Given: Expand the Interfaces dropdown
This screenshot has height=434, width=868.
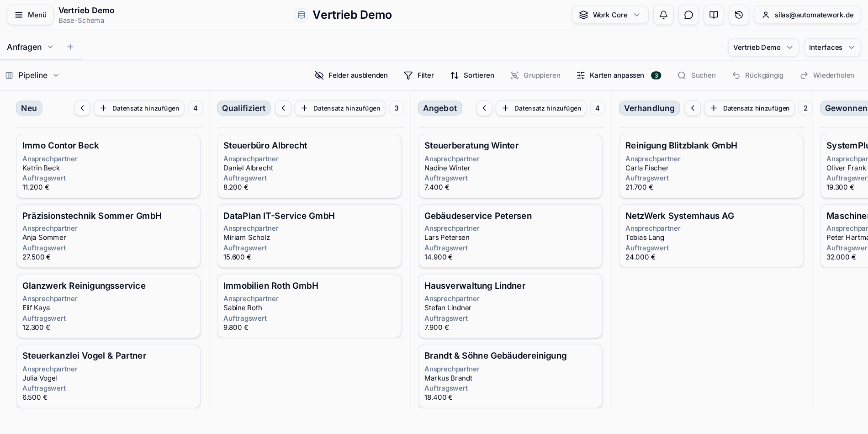Looking at the screenshot, I should tap(832, 48).
